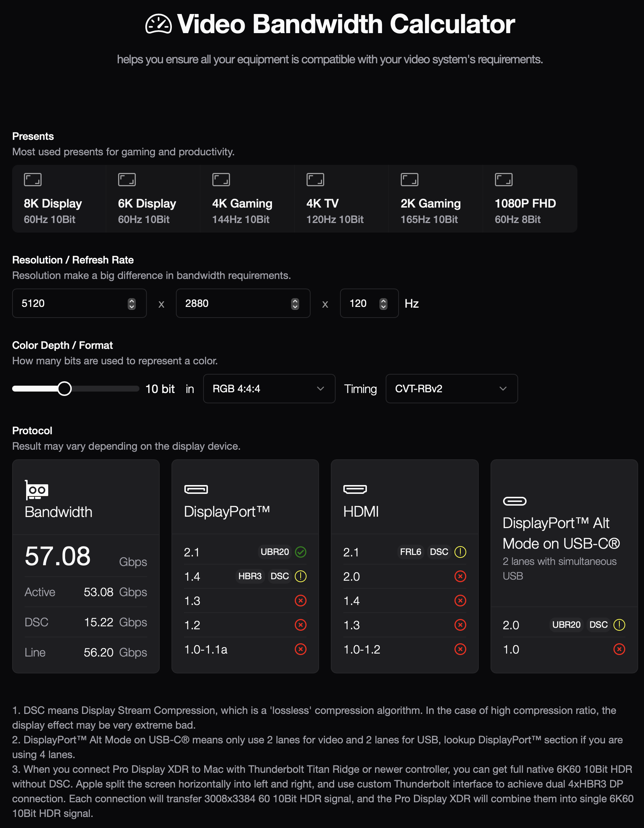Focus the width field showing 5120
Image resolution: width=644 pixels, height=828 pixels.
[79, 303]
